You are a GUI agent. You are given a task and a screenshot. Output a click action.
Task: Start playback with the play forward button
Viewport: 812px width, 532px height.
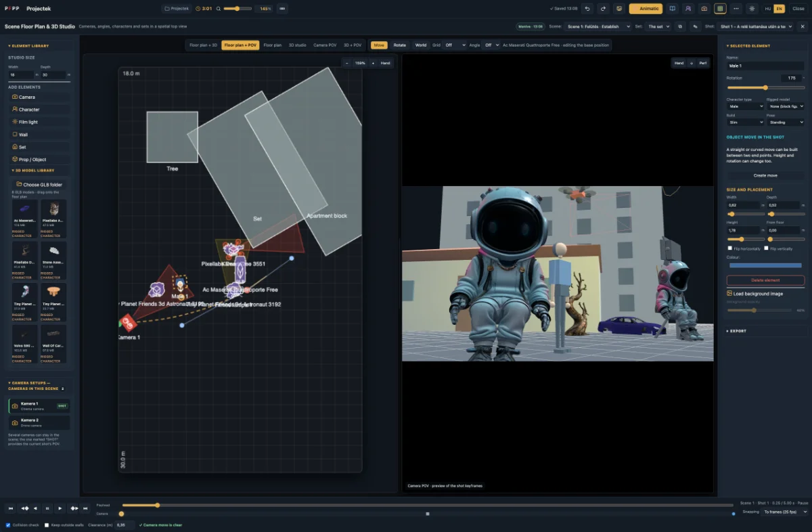(x=60, y=508)
